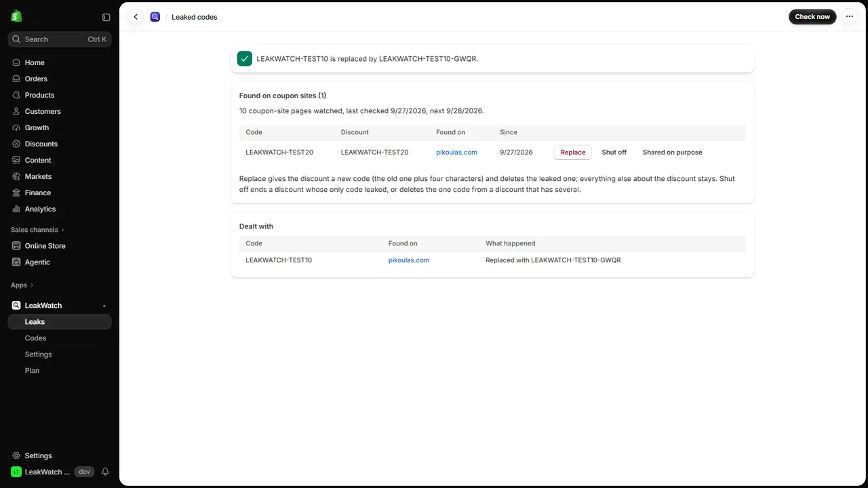The width and height of the screenshot is (868, 488).
Task: Click the Agentic channel icon
Action: pyautogui.click(x=16, y=262)
